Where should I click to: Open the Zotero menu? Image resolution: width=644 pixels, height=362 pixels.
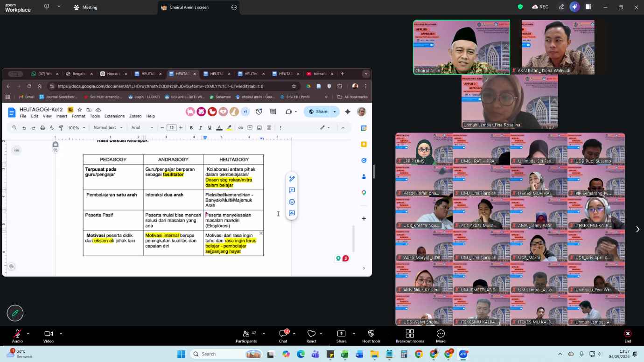(135, 116)
